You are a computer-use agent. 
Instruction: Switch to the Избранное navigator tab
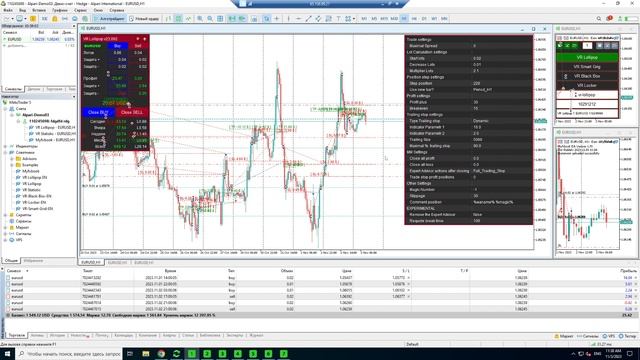(33, 261)
